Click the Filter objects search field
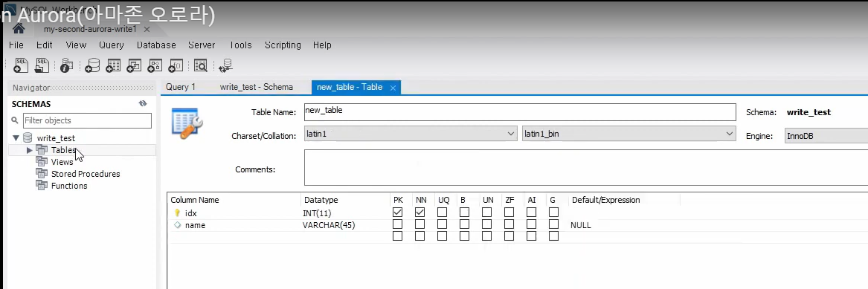The width and height of the screenshot is (868, 289). pos(87,120)
